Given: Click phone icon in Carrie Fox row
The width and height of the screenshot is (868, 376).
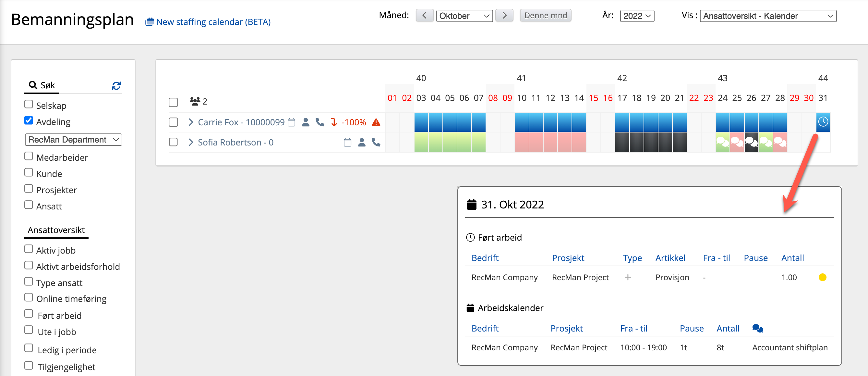Looking at the screenshot, I should (x=320, y=122).
